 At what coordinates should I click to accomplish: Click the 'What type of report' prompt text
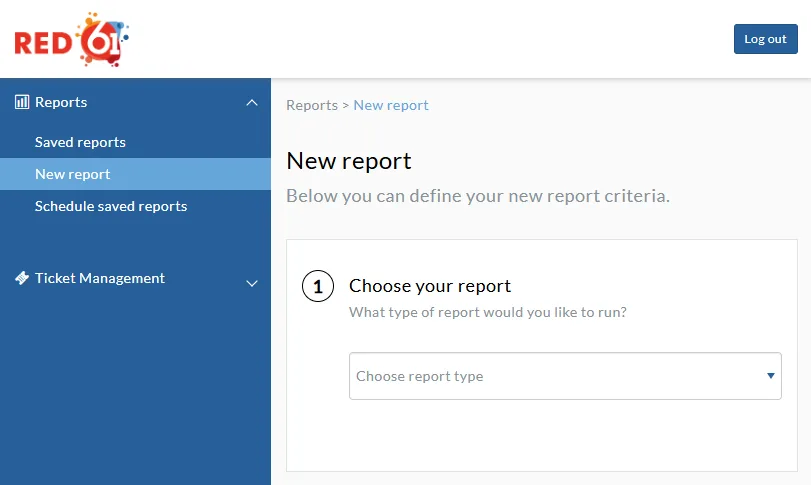coord(488,312)
